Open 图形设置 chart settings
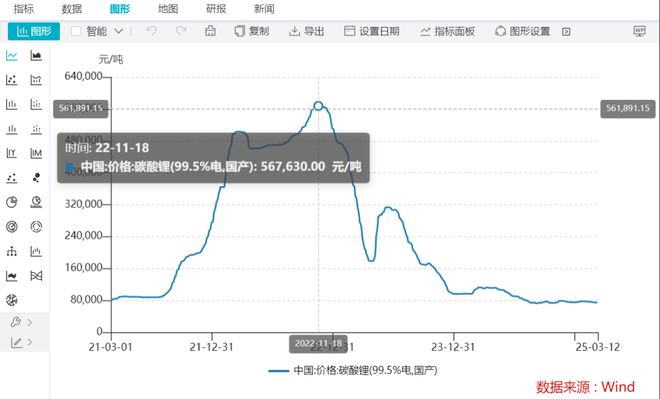 click(x=522, y=31)
